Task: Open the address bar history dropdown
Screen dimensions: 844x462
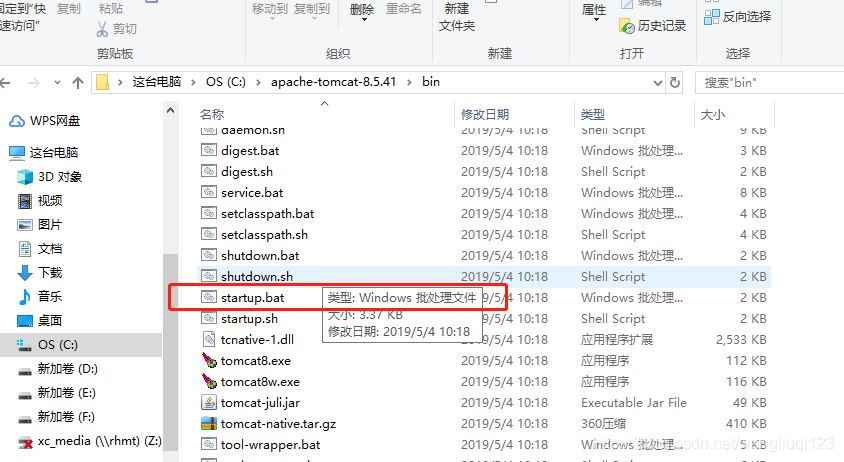Action: coord(657,83)
